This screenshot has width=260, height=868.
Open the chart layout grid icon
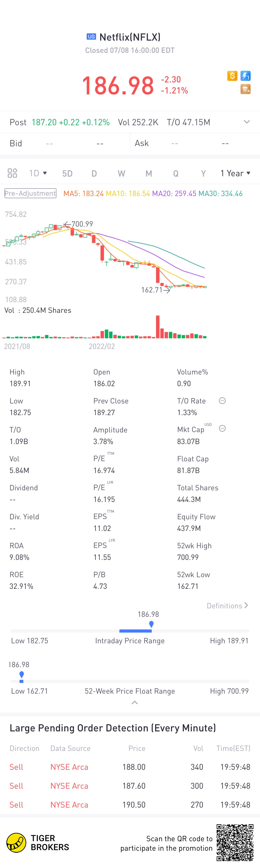point(13,173)
